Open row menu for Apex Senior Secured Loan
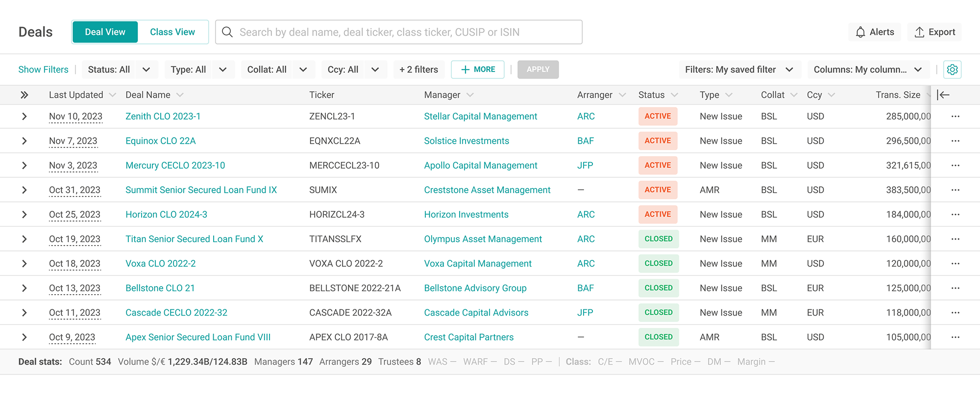Image resolution: width=980 pixels, height=398 pixels. pyautogui.click(x=955, y=337)
